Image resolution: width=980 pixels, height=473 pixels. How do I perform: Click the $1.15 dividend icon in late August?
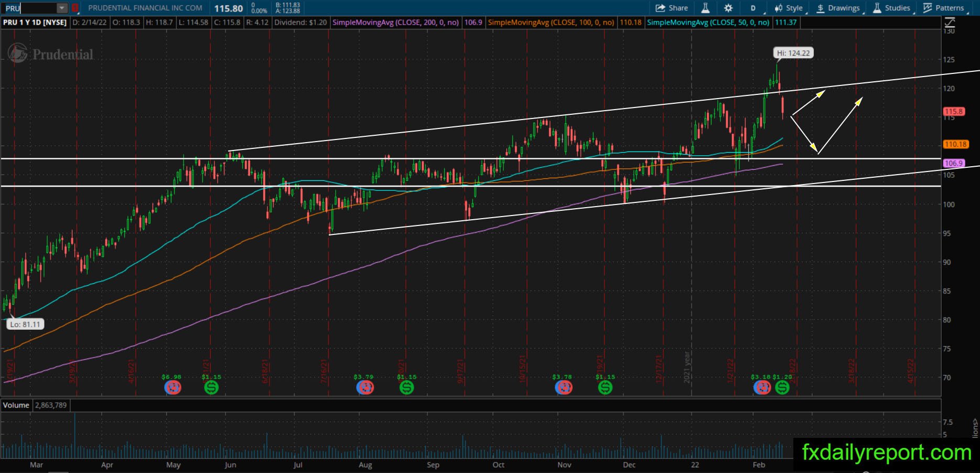406,388
